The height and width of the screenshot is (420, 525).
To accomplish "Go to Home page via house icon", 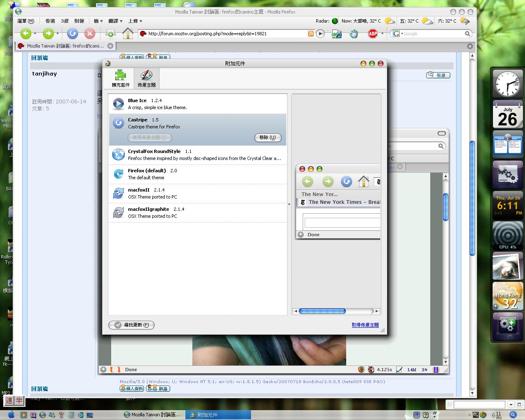I will [x=128, y=34].
